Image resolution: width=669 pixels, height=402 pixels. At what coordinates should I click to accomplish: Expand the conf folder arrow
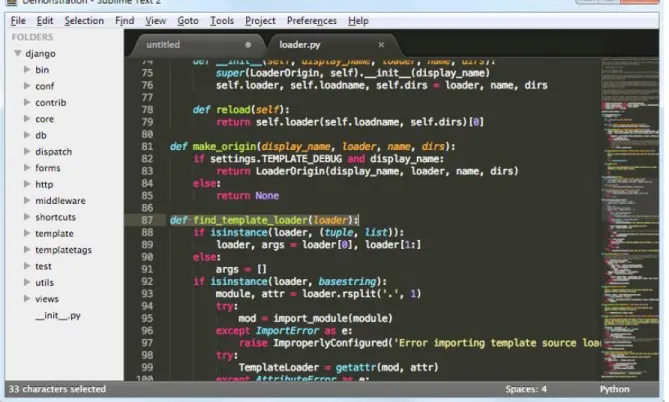(x=27, y=86)
